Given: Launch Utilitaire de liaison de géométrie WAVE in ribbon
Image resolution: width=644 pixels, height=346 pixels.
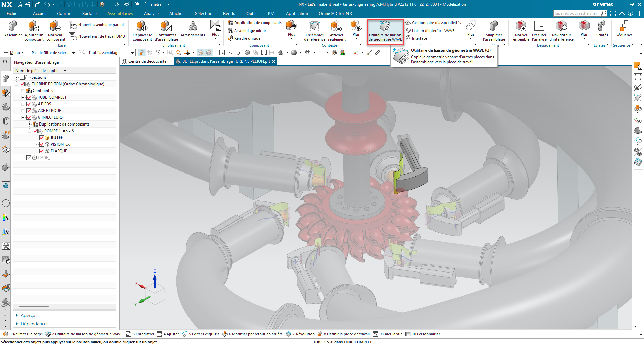Looking at the screenshot, I should pyautogui.click(x=385, y=31).
